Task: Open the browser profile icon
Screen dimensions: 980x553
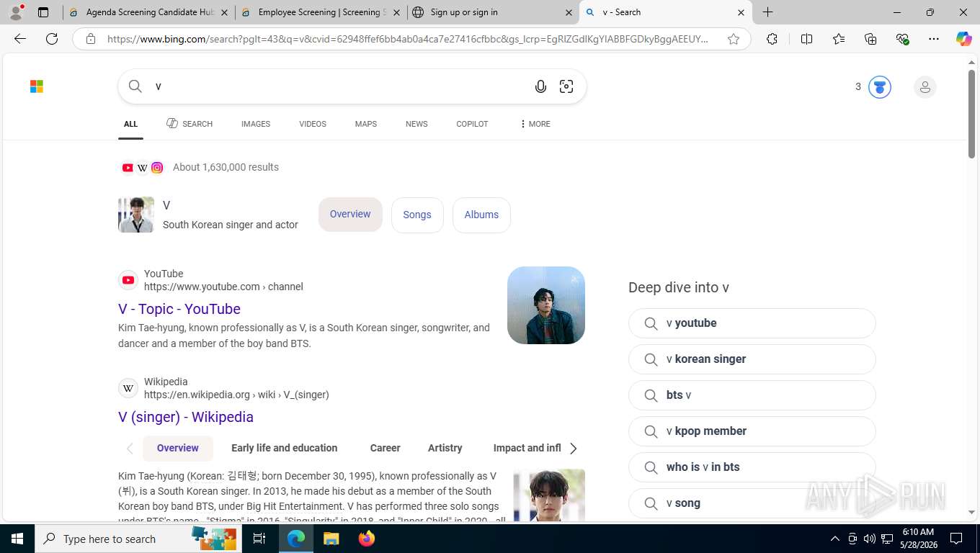Action: pyautogui.click(x=16, y=12)
